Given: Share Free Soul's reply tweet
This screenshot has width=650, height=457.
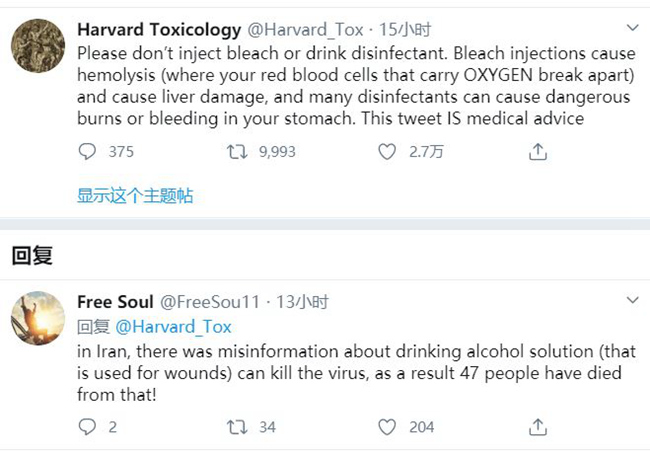Looking at the screenshot, I should click(538, 427).
